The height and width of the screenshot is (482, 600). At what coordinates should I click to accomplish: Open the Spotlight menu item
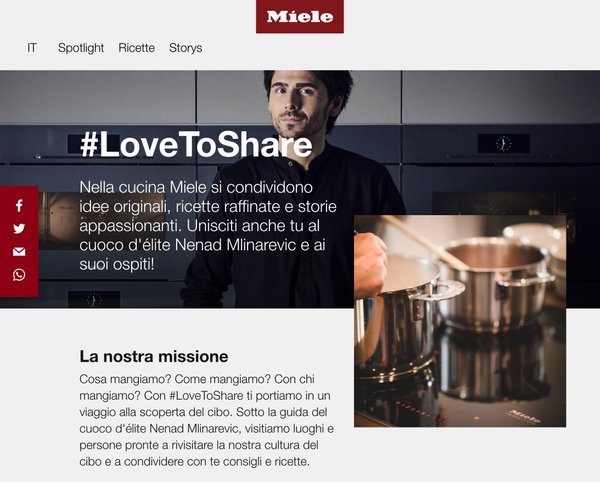coord(81,48)
